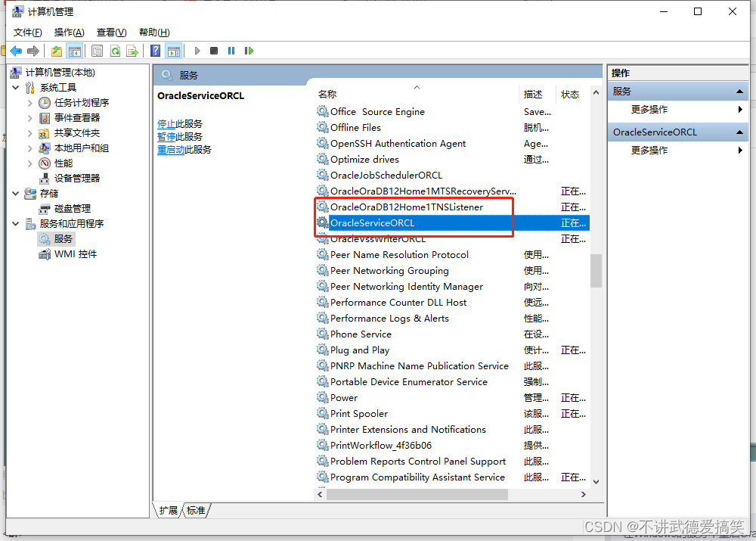Click the 停止 this service link
The width and height of the screenshot is (756, 541).
(166, 124)
